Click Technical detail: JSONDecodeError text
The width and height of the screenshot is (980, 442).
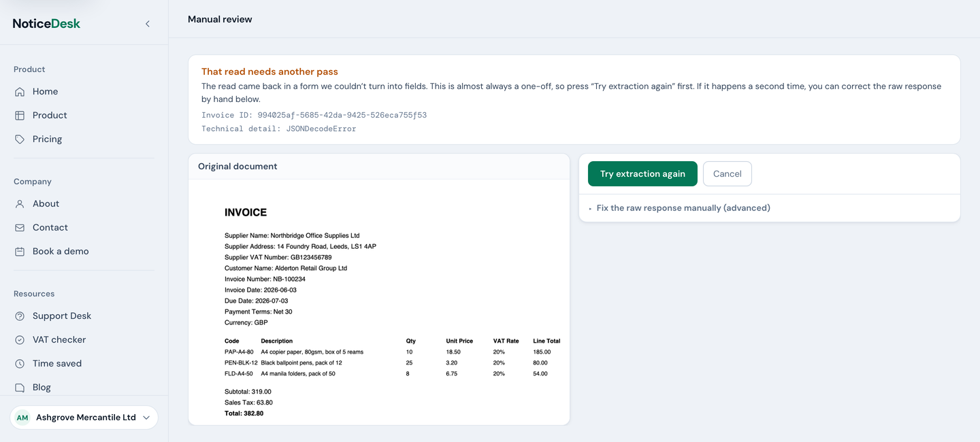click(278, 129)
